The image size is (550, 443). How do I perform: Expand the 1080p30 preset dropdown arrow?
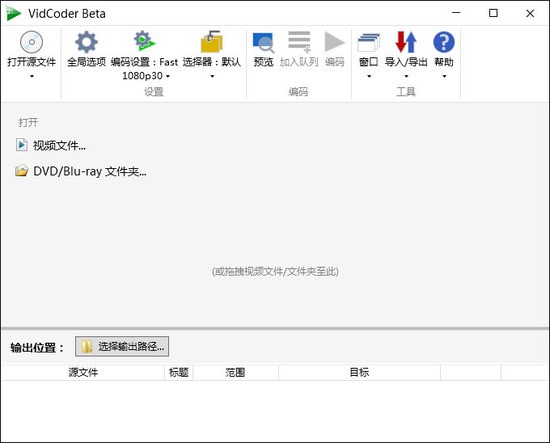tap(168, 76)
